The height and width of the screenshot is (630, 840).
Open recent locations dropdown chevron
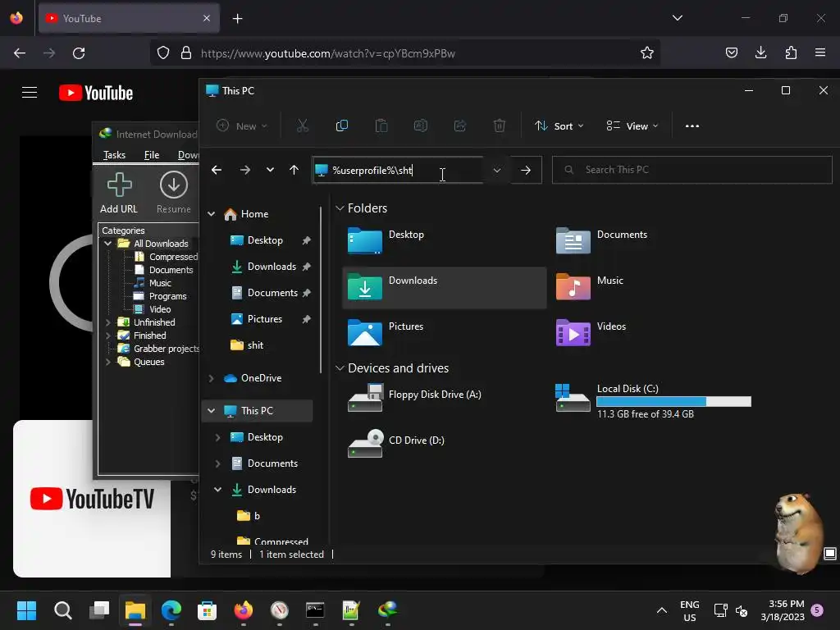coord(270,170)
